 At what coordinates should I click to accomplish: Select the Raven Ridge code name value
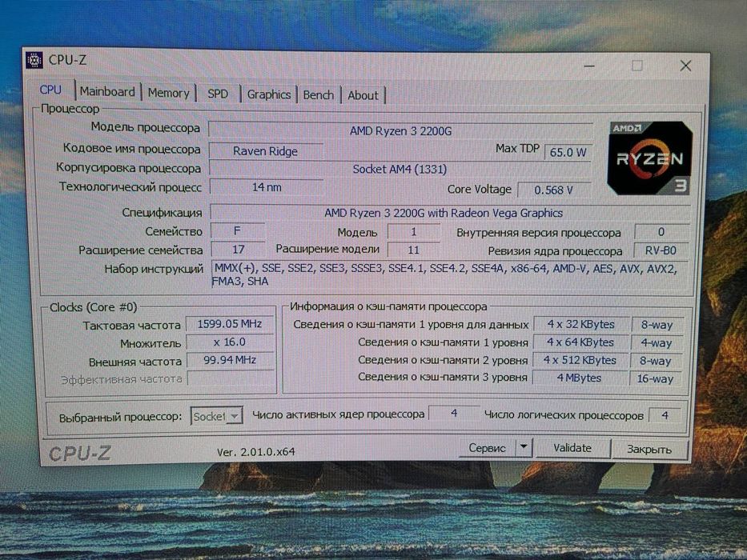click(266, 151)
